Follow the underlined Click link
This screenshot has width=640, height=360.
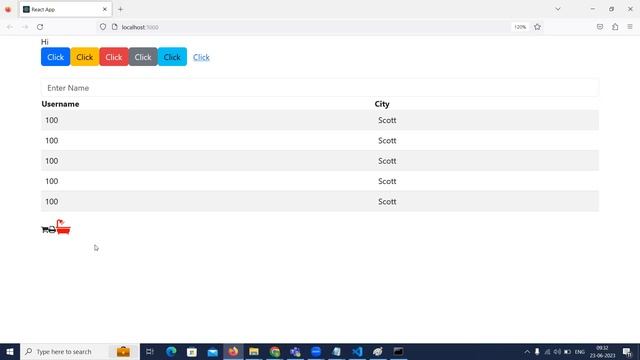pyautogui.click(x=201, y=57)
